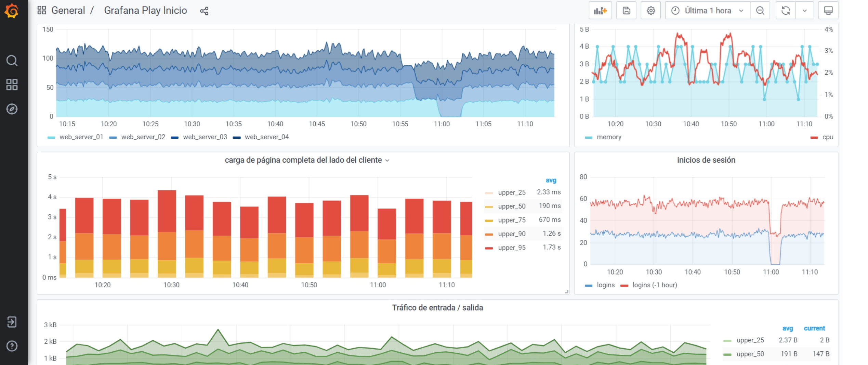Toggle upper_25 in page load legend

[x=512, y=192]
